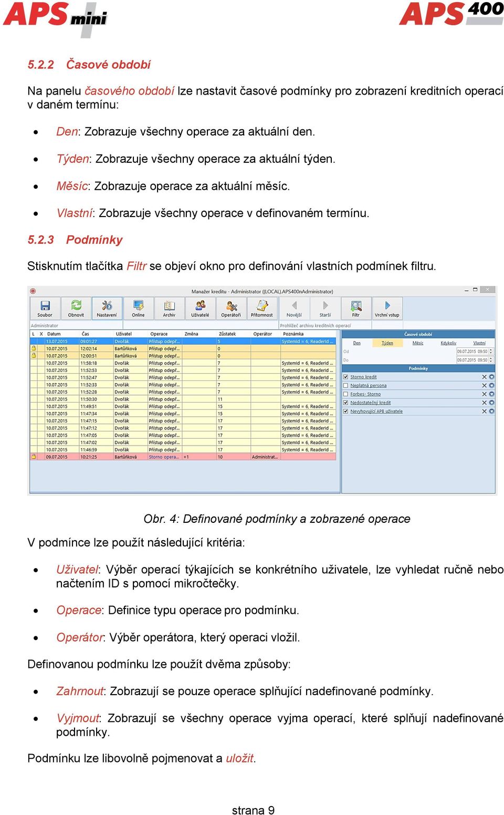Click the Vrchní vstup toolbar button
Screen dimensions: 504x815
pos(387,308)
